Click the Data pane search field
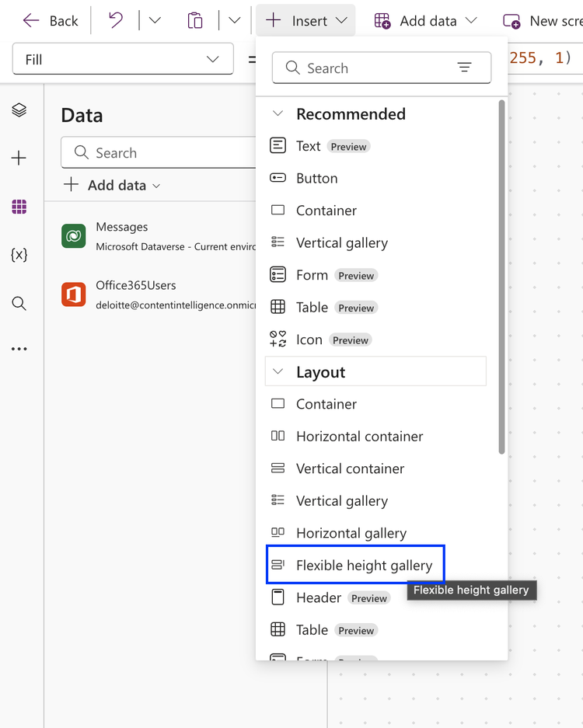Screen dimensions: 583x728 (x=159, y=152)
